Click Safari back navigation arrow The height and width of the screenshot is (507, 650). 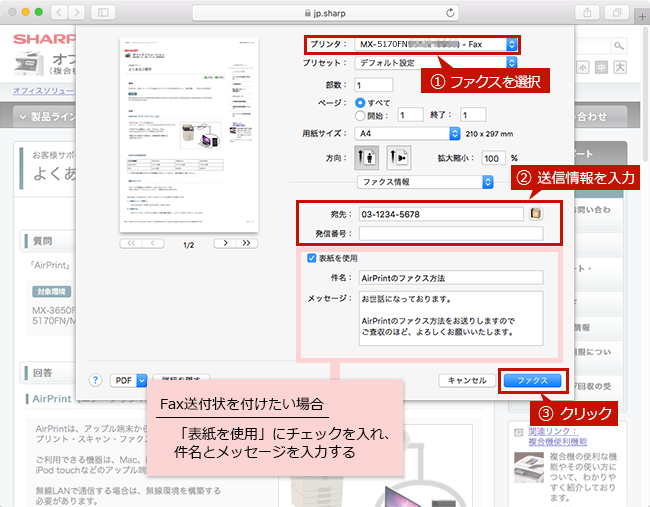pos(59,12)
